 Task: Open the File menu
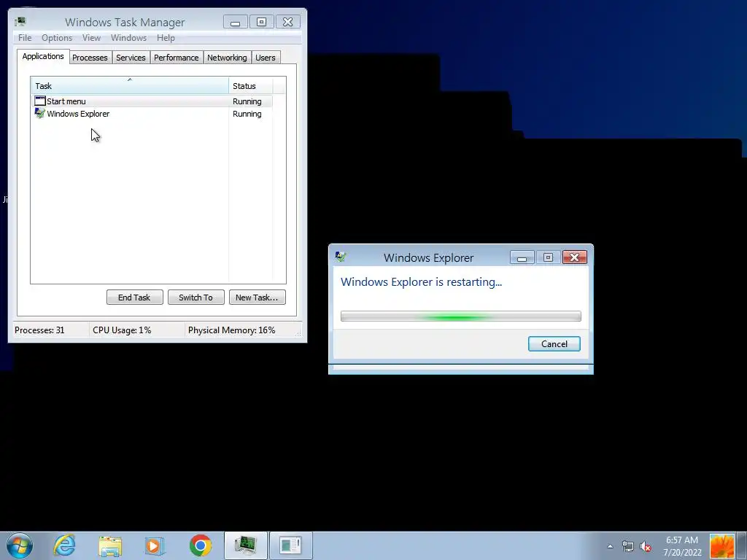point(25,38)
